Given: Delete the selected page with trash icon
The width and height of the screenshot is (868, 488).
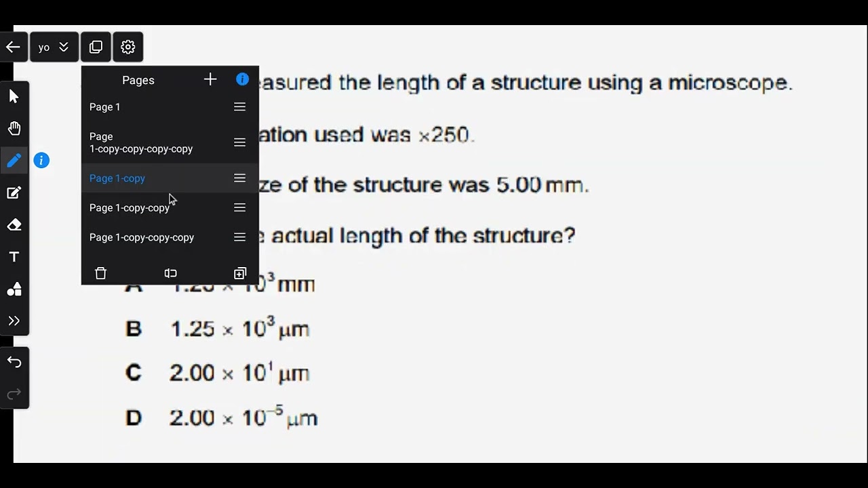Looking at the screenshot, I should coord(101,273).
